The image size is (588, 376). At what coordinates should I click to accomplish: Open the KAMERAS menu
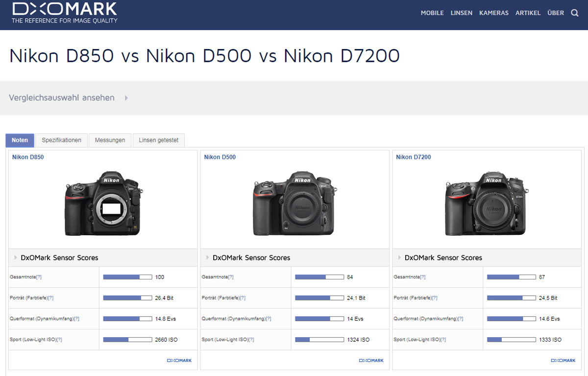tap(494, 13)
